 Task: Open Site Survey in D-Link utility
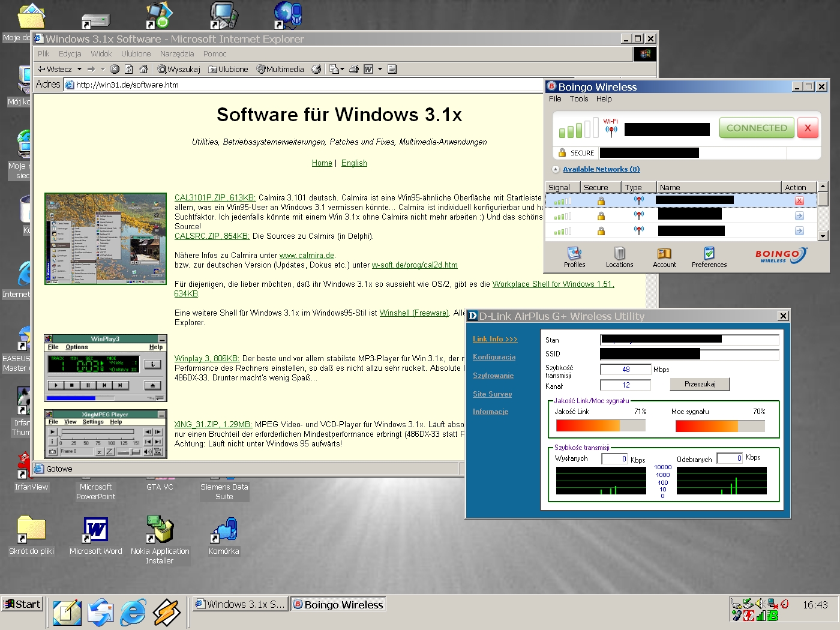coord(492,394)
